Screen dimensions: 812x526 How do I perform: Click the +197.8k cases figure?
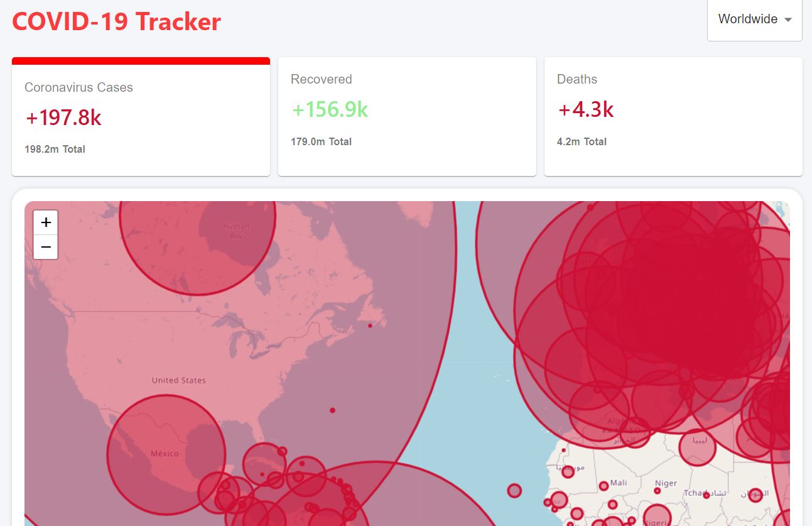(x=63, y=118)
